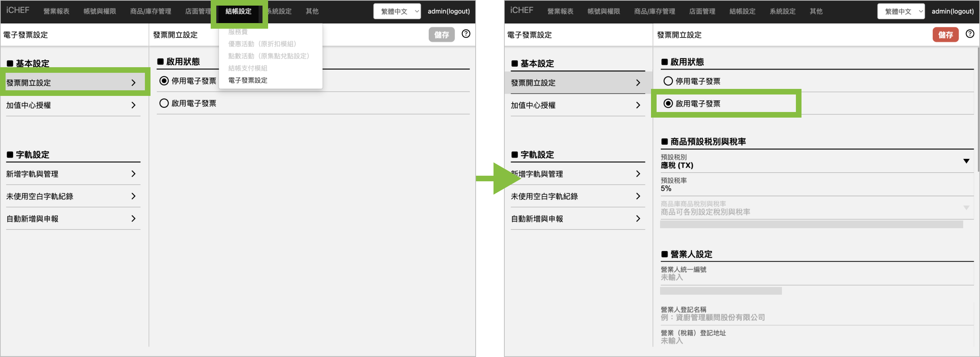Click the 新增字軌與管理 chevron in the left screenshot
980x357 pixels.
click(133, 174)
